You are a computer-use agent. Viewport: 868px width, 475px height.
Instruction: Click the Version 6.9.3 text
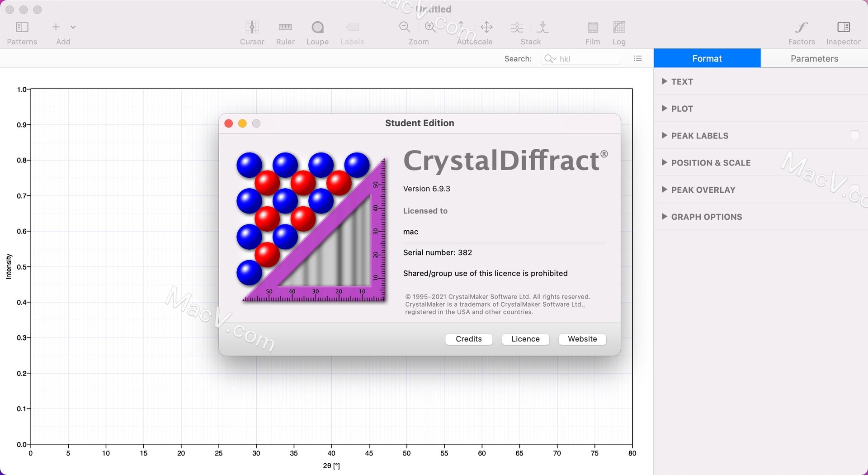(x=426, y=189)
